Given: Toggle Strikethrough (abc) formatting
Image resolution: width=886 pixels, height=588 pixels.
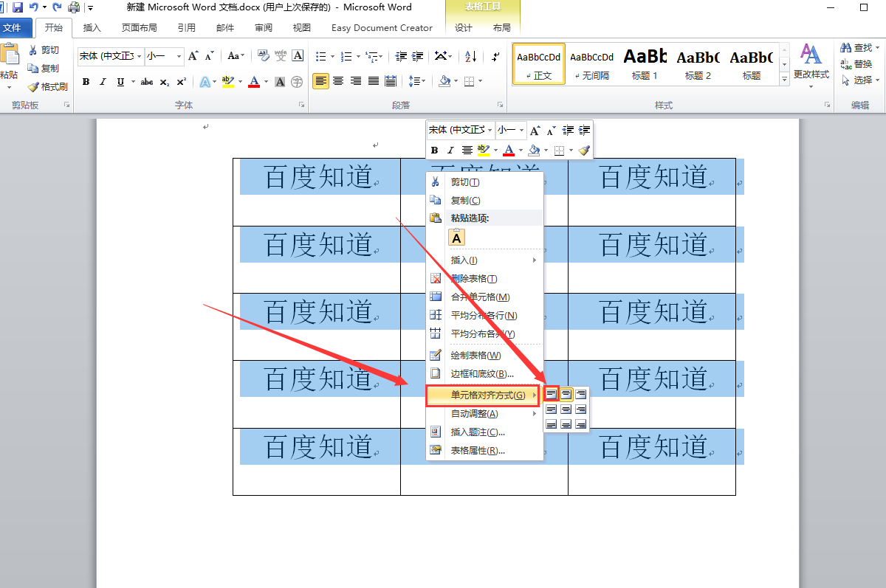Looking at the screenshot, I should 147,81.
